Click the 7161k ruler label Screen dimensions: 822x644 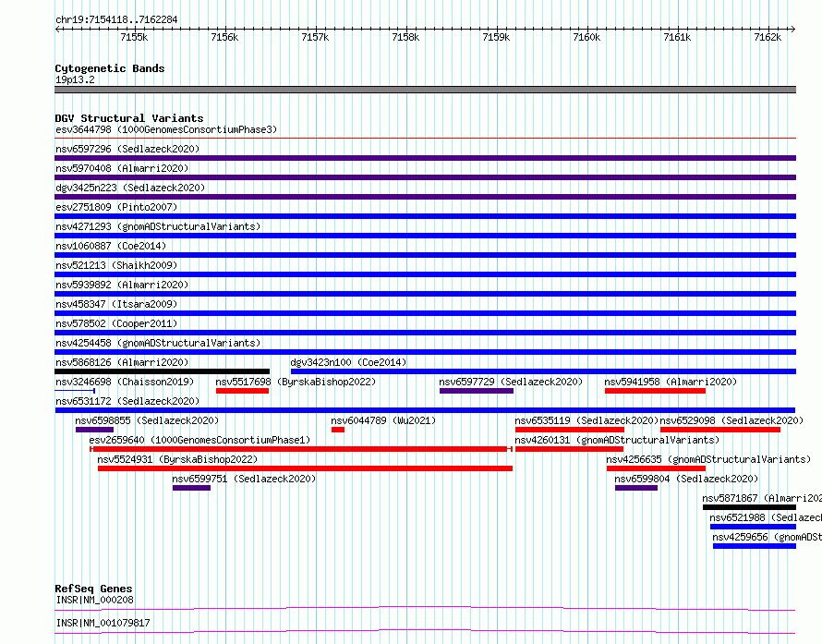pyautogui.click(x=677, y=37)
